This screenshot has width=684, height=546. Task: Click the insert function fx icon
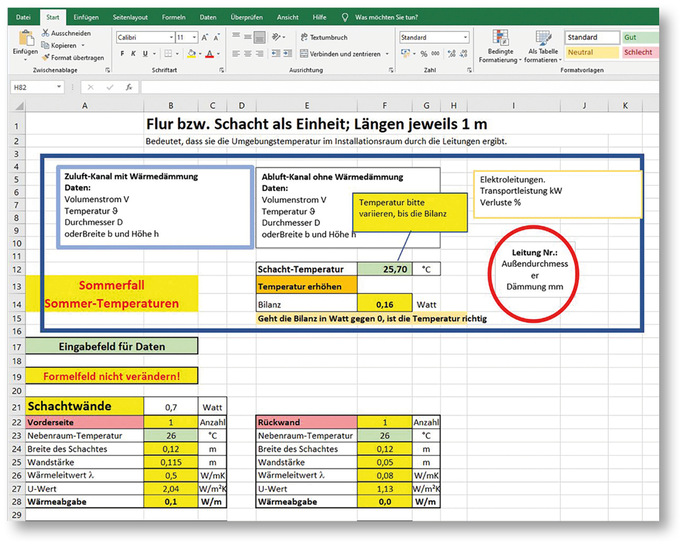click(129, 87)
